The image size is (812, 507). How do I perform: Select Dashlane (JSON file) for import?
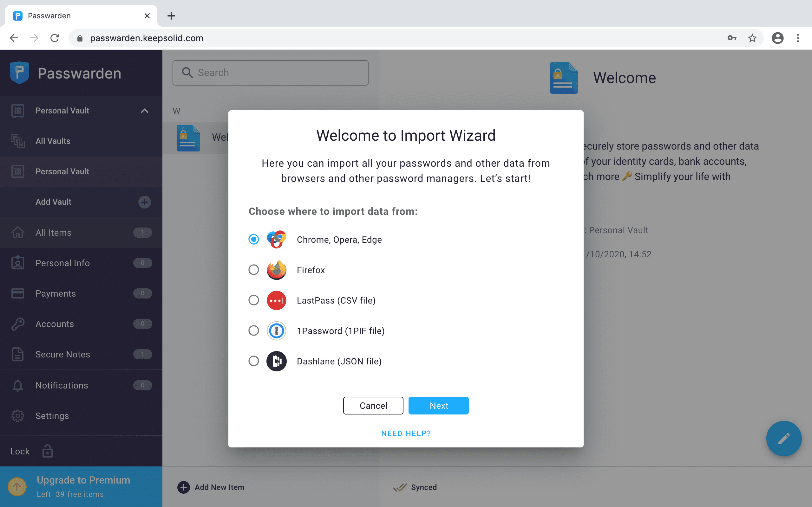(x=253, y=361)
